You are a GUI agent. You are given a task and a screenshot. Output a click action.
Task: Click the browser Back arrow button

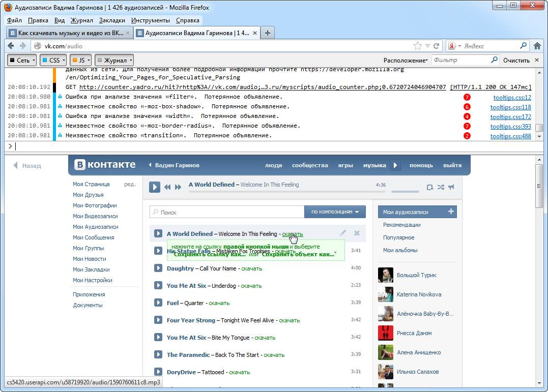click(11, 46)
